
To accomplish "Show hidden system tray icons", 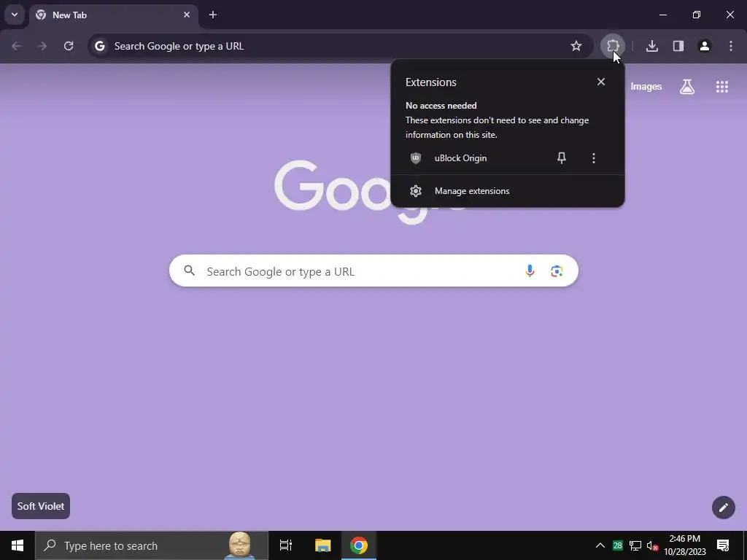I will click(x=600, y=545).
